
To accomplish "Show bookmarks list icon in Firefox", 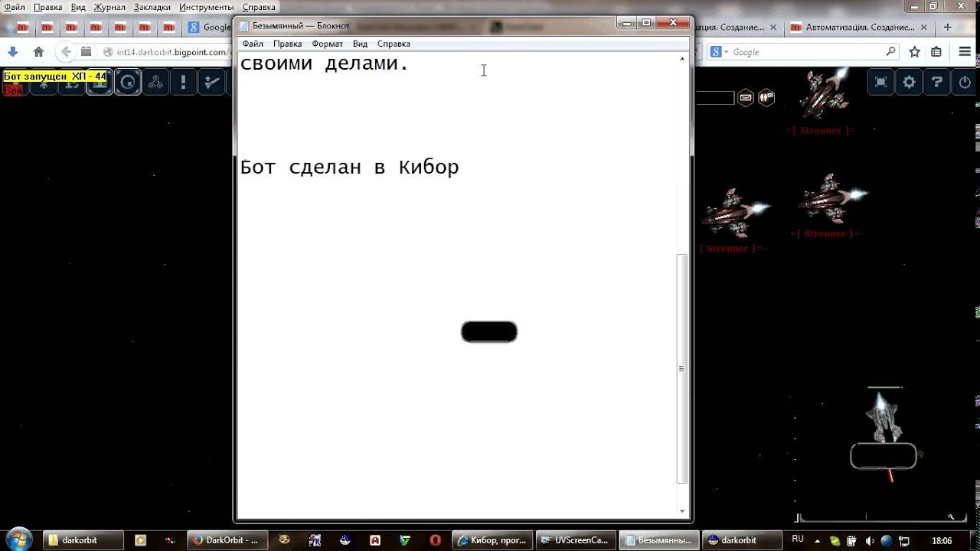I will 936,52.
